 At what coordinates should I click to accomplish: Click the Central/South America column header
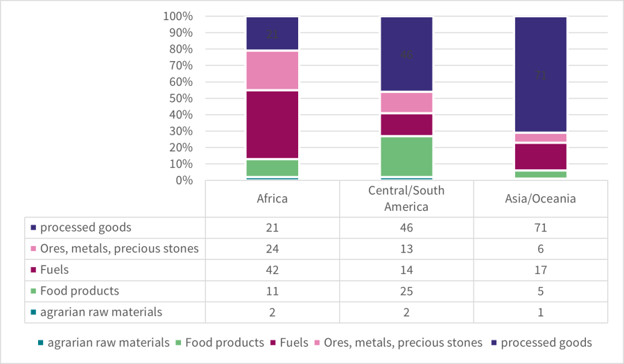point(406,199)
